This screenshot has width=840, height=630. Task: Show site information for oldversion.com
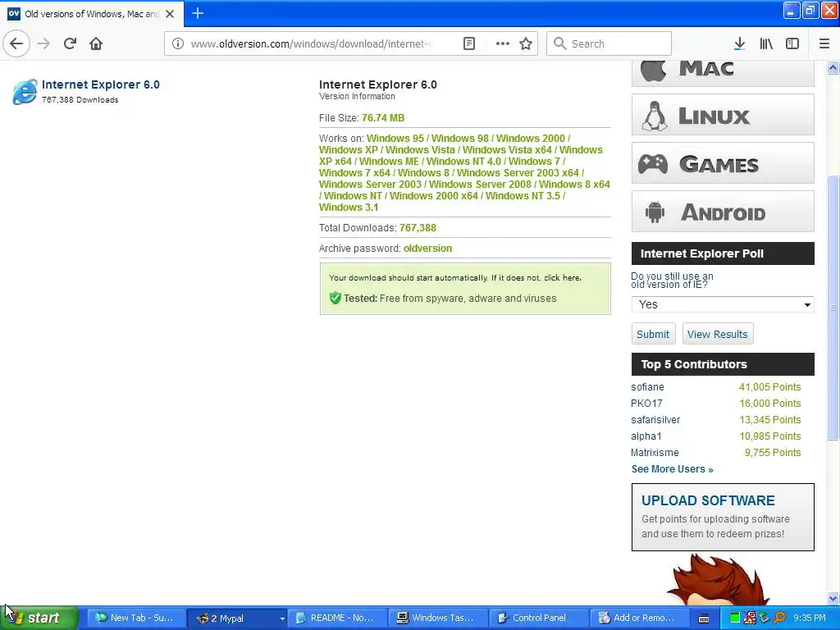pos(177,43)
